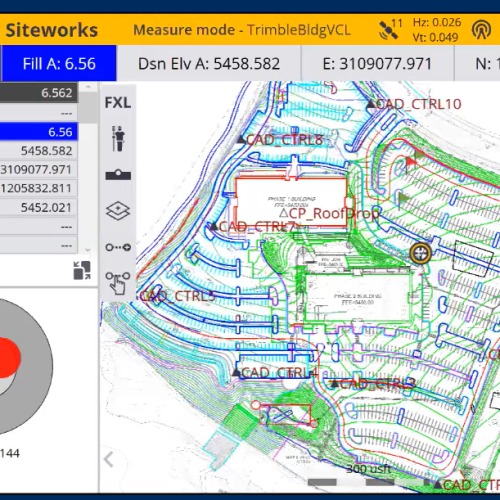
Task: Tap the CAD_CTRL3 control point
Action: coord(335,383)
